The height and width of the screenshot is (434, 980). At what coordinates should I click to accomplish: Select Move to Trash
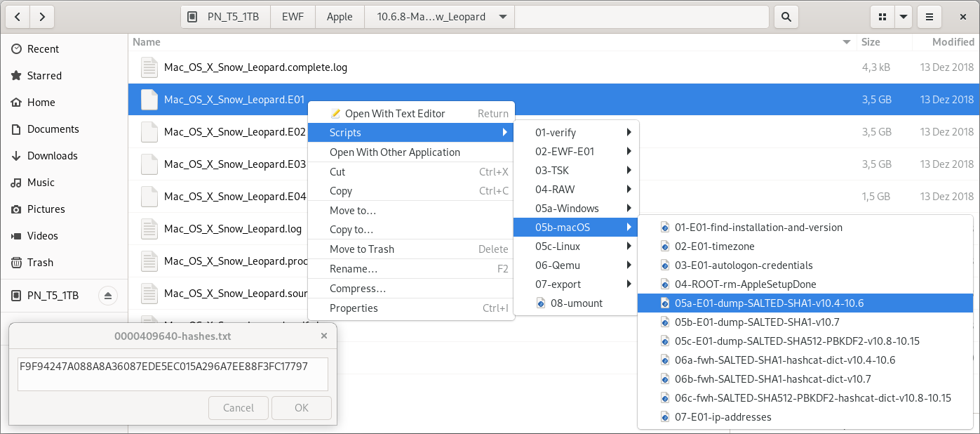point(412,249)
